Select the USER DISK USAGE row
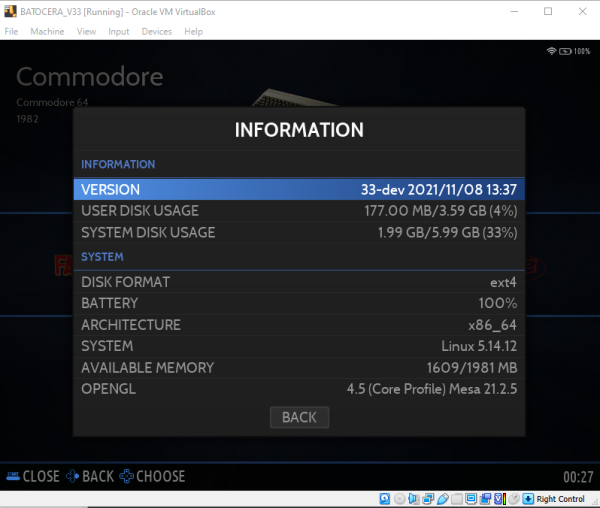 [x=299, y=211]
